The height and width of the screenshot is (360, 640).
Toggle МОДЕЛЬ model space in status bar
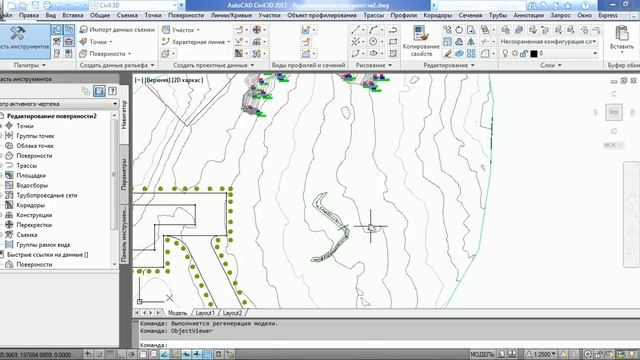click(x=482, y=354)
